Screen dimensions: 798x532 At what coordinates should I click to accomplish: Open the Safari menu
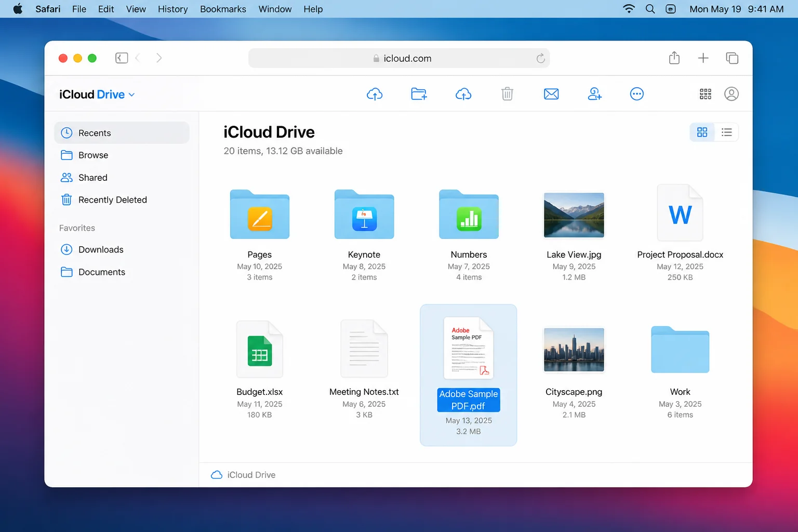(48, 9)
